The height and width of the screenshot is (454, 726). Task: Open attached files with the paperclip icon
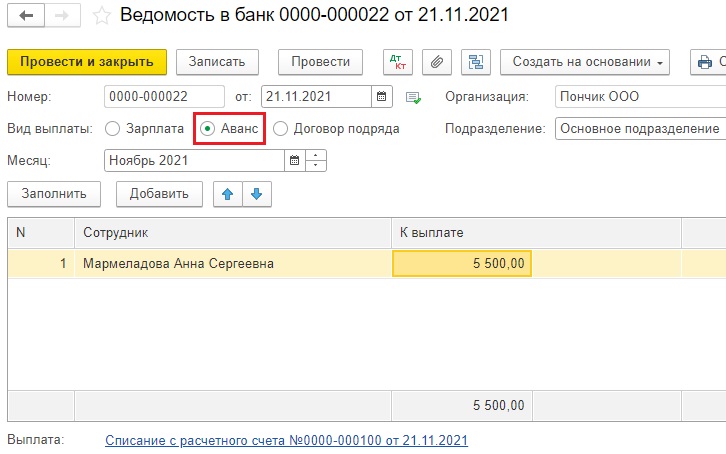tap(437, 62)
